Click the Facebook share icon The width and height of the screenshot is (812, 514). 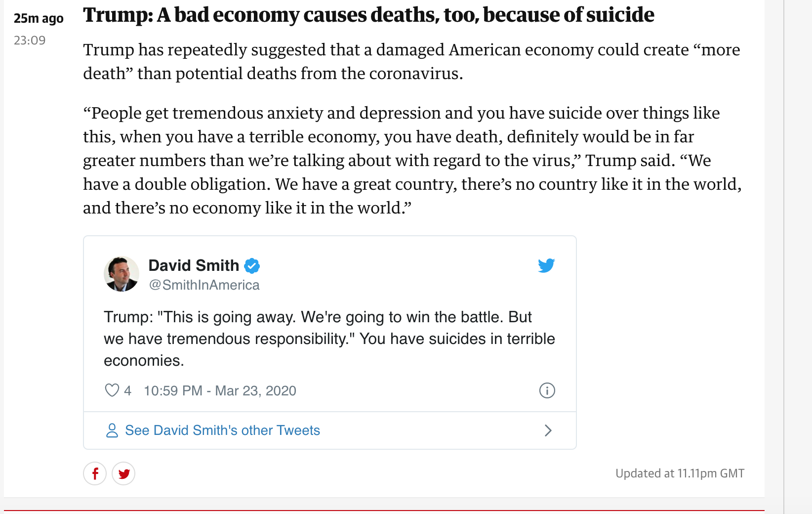click(95, 473)
